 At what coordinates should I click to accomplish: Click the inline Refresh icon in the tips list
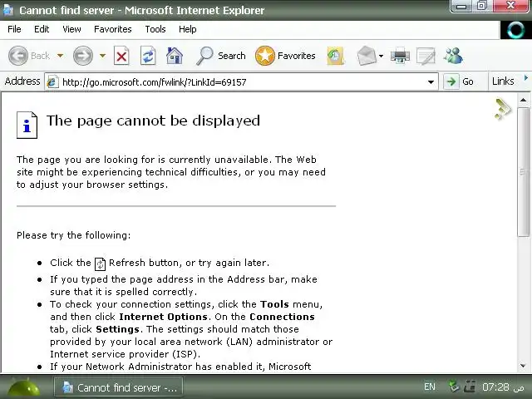(100, 264)
